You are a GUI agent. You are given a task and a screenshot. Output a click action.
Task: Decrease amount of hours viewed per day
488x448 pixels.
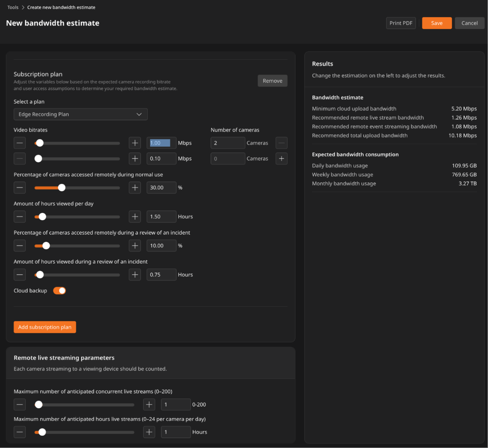pyautogui.click(x=19, y=217)
